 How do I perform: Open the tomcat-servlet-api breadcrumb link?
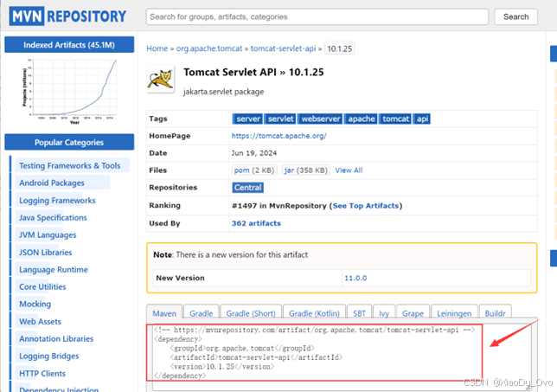(283, 48)
